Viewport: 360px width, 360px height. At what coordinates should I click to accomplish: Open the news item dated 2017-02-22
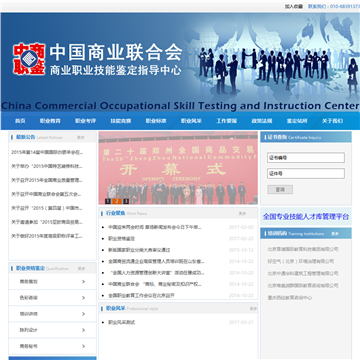[122, 239]
